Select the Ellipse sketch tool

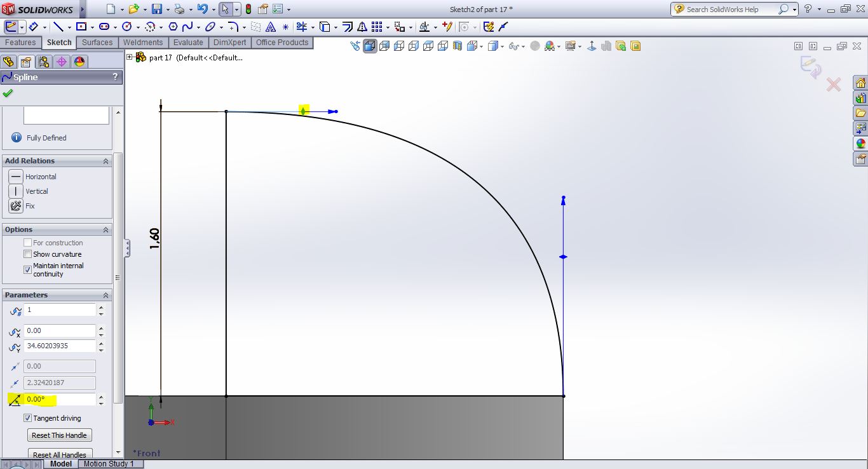tap(210, 27)
